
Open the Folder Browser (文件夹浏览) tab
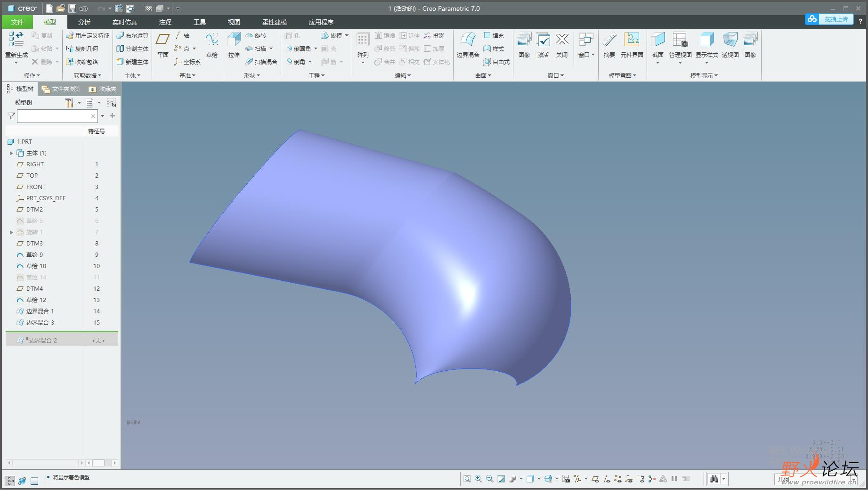pyautogui.click(x=61, y=89)
